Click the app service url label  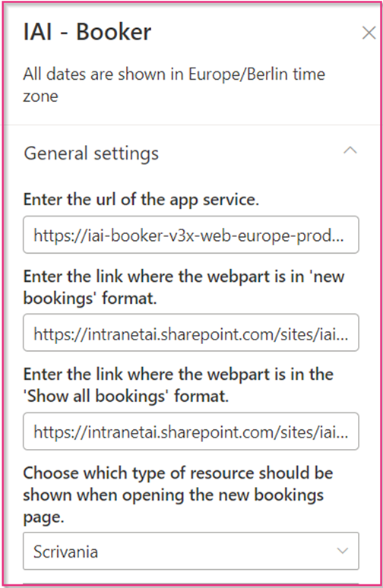click(141, 200)
